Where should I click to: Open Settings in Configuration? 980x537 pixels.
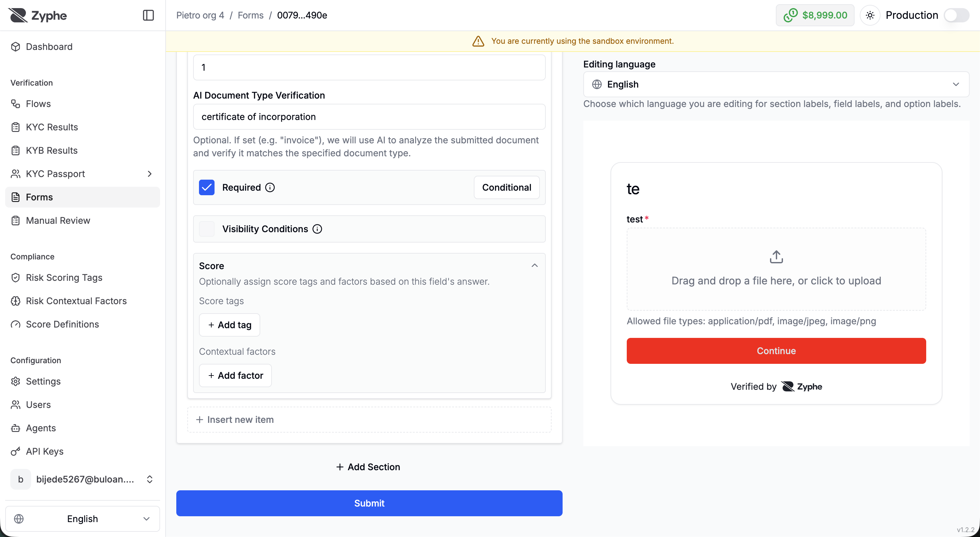(83, 381)
